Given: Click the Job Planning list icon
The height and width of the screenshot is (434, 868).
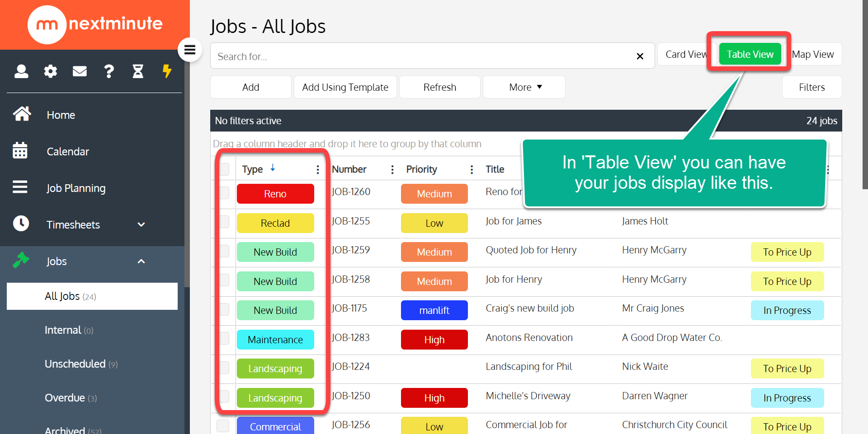Looking at the screenshot, I should (x=20, y=187).
